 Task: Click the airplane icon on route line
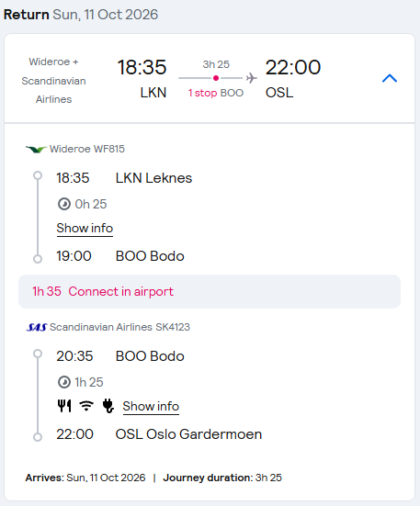point(251,78)
